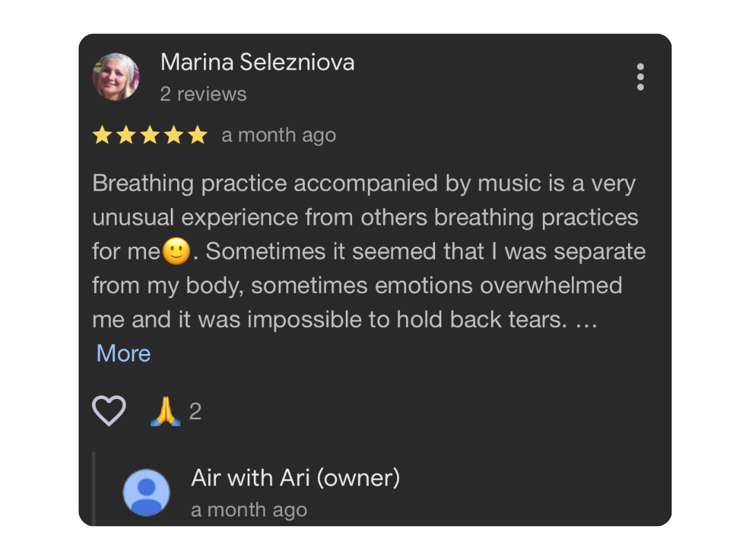Image resolution: width=747 pixels, height=560 pixels.
Task: Click the reaction count number 2
Action: pos(195,412)
